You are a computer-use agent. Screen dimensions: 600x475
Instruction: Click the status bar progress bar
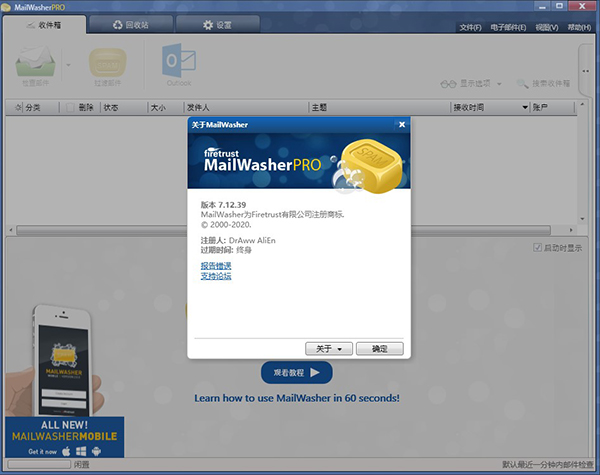click(x=39, y=464)
